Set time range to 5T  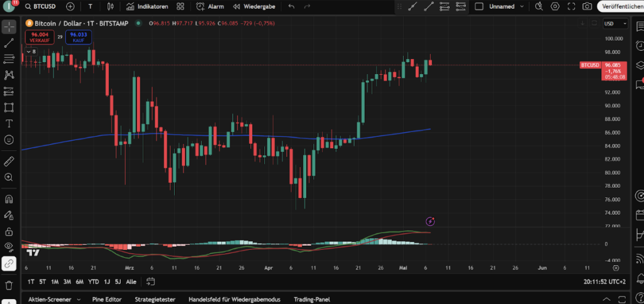(x=43, y=282)
